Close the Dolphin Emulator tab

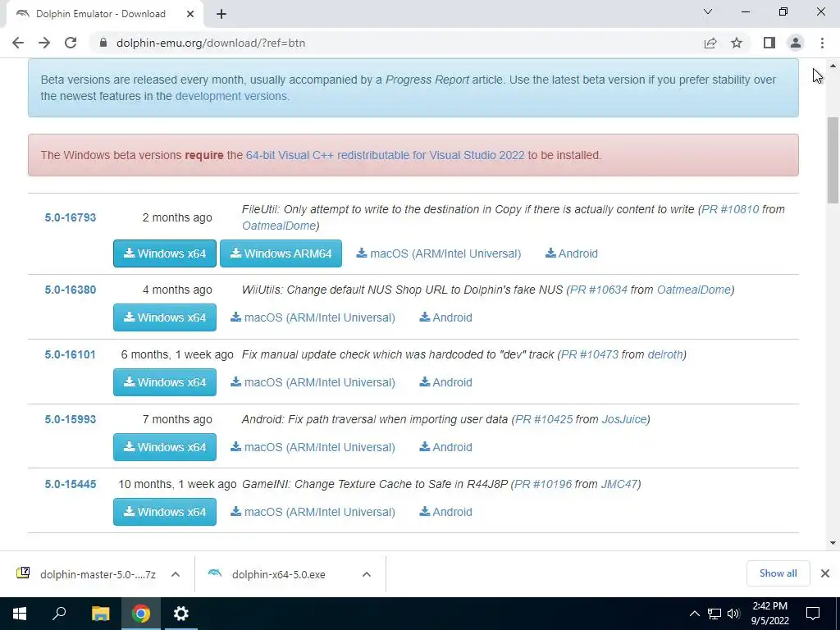pyautogui.click(x=190, y=14)
